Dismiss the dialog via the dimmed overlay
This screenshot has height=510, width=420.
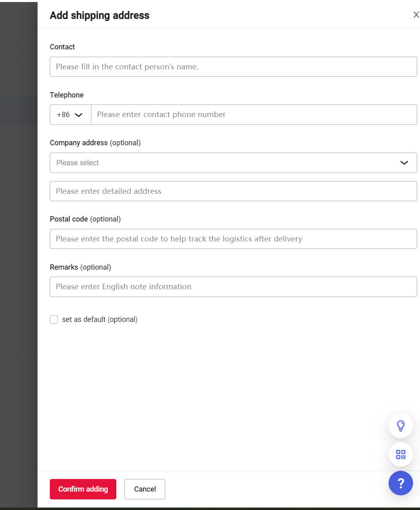click(18, 245)
